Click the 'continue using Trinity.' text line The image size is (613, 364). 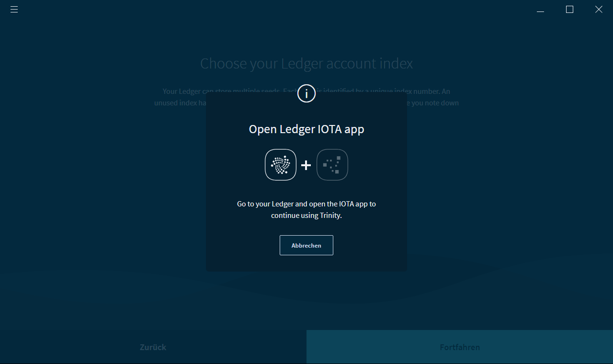click(306, 216)
